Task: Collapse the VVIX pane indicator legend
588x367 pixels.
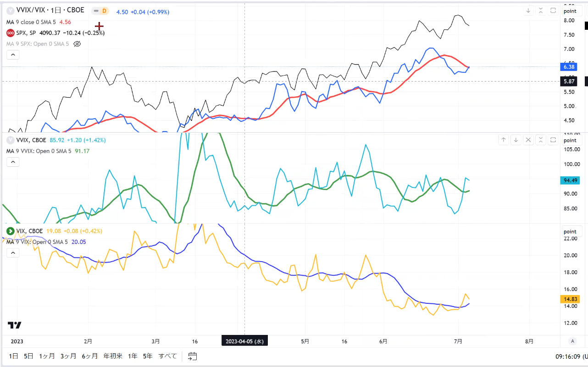Action: pyautogui.click(x=13, y=162)
